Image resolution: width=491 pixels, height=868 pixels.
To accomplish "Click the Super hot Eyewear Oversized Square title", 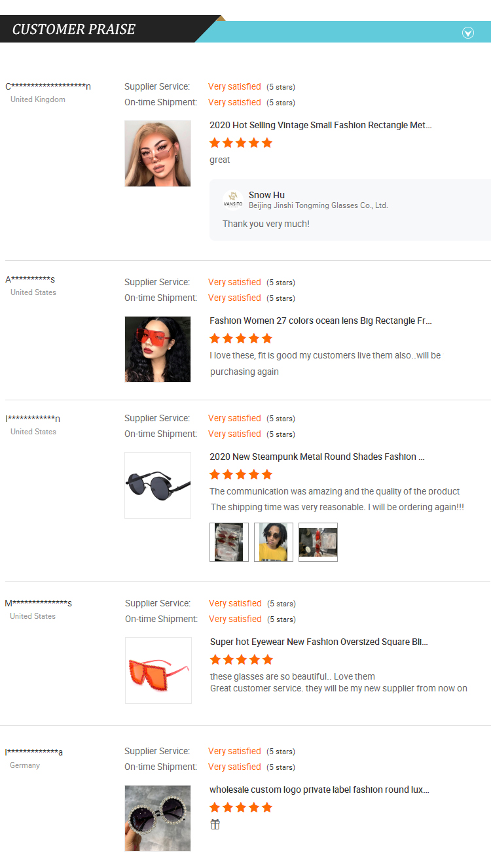I will 319,642.
